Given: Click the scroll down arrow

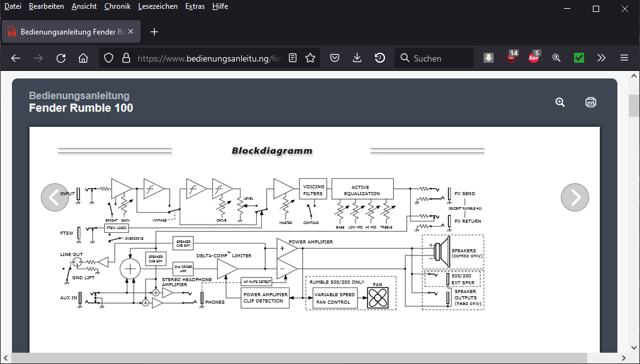Looking at the screenshot, I should click(634, 348).
